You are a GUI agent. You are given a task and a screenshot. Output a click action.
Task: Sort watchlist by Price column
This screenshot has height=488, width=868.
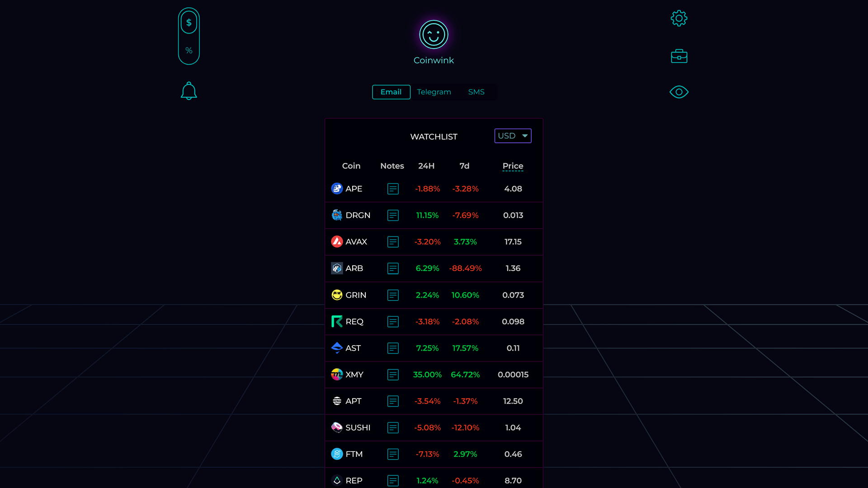pyautogui.click(x=513, y=166)
